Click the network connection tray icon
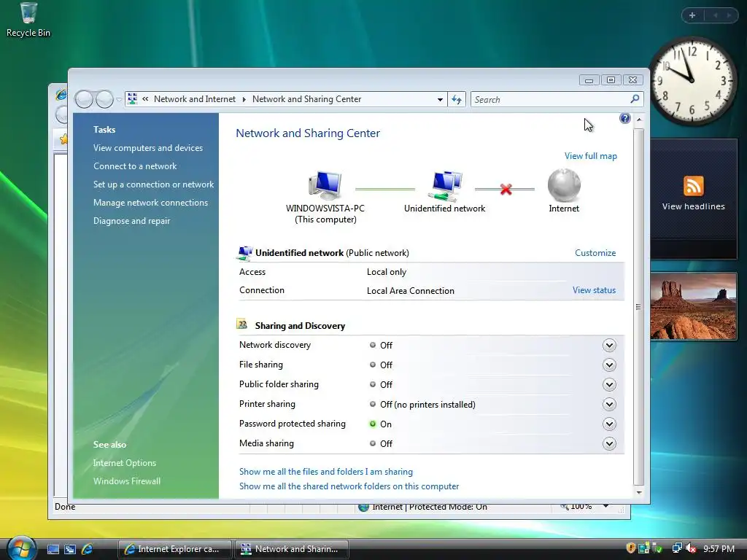 (676, 548)
